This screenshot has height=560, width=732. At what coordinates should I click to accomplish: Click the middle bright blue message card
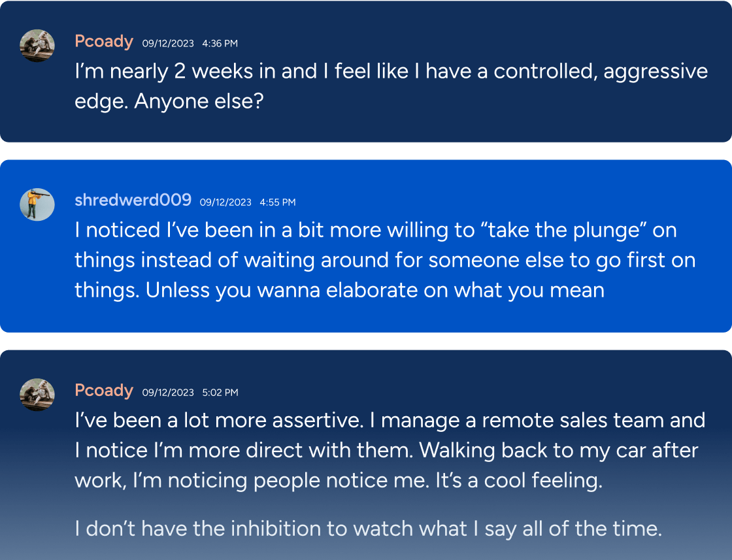366,246
